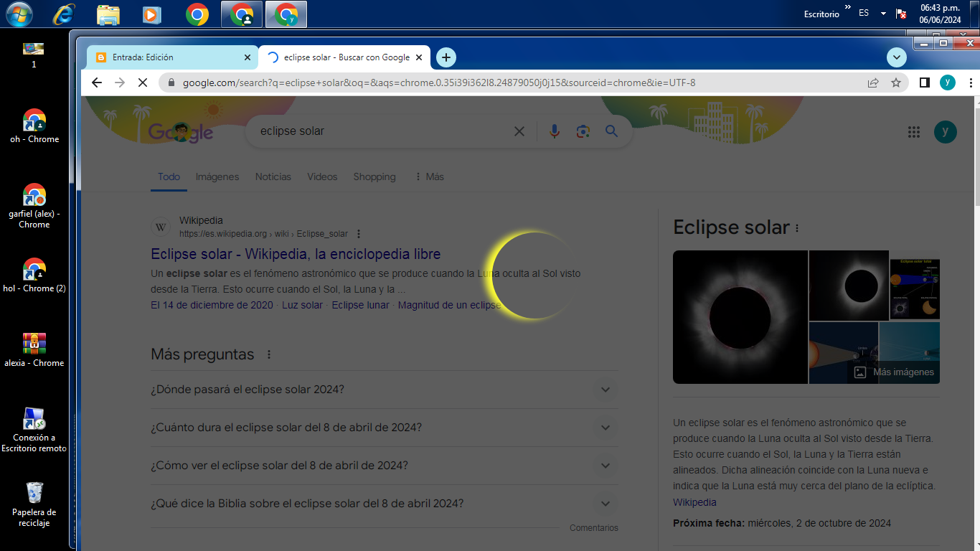Screen dimensions: 980x551
Task: Open a new tab with the plus button
Action: (446, 57)
